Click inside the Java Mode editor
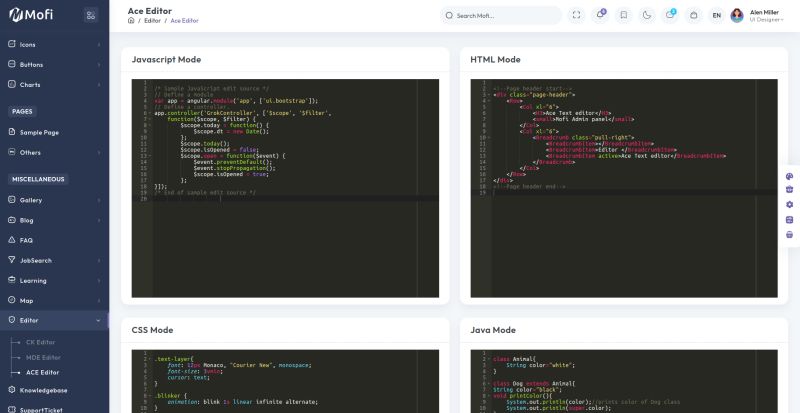This screenshot has width=800, height=413. tap(624, 381)
